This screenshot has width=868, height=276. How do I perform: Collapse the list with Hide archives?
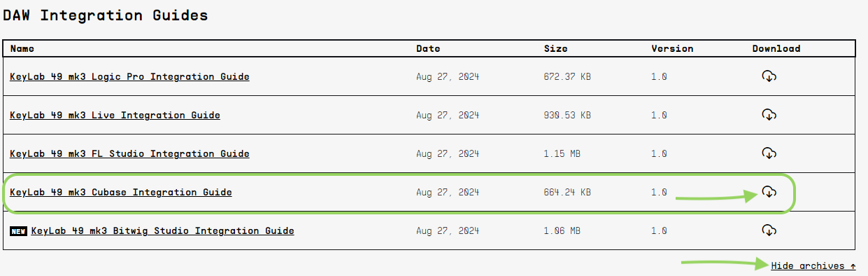(x=813, y=266)
